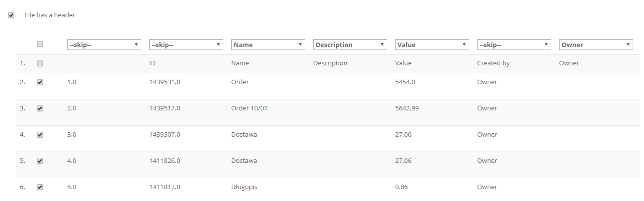The image size is (644, 201).
Task: Check the checkbox for row 1
Action: coord(40,63)
